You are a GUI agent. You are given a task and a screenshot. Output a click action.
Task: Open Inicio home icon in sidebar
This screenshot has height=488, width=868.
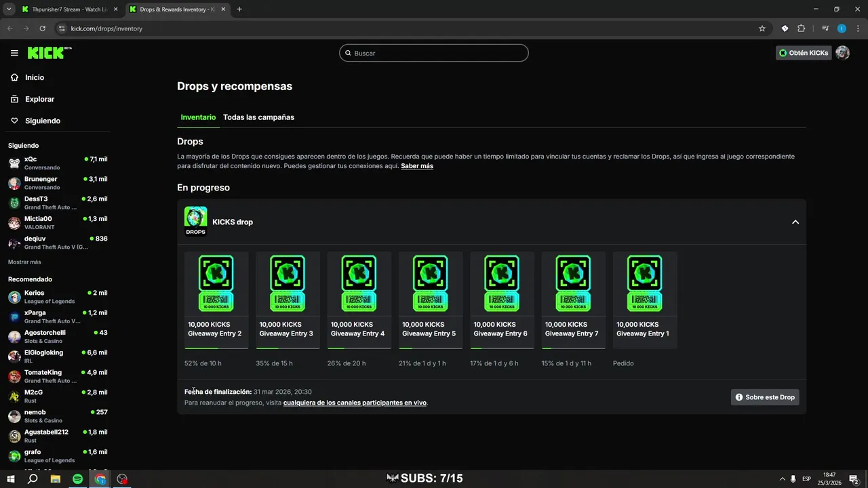[14, 77]
